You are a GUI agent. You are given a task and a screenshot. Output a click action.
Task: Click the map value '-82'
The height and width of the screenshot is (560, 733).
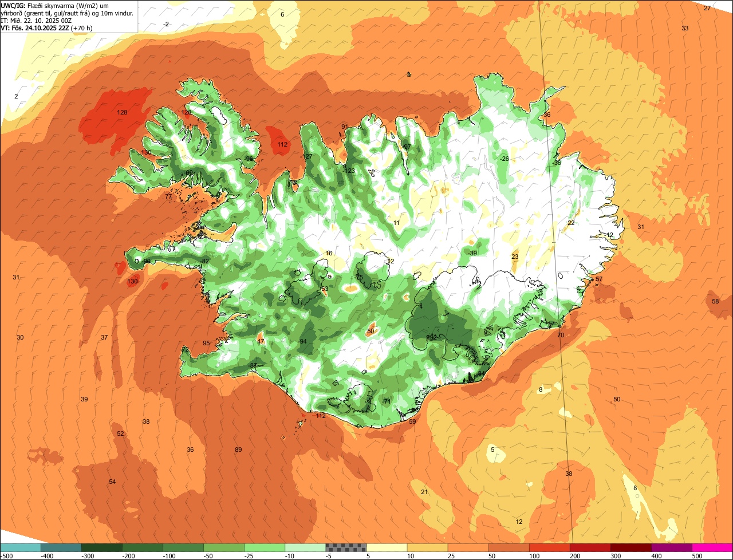[x=205, y=261]
